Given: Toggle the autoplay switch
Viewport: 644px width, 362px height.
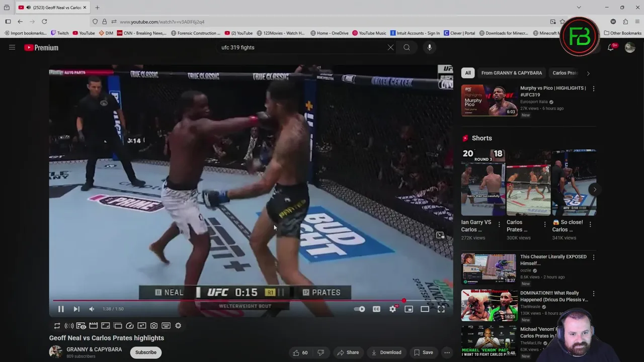Looking at the screenshot, I should 360,309.
